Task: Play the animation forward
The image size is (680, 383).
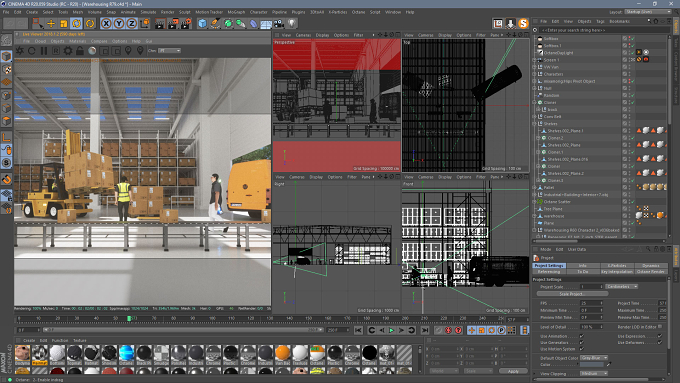Action: 392,331
